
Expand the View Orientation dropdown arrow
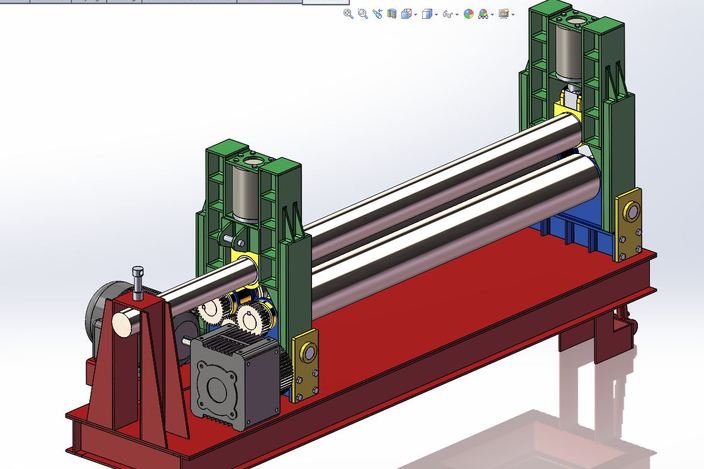[415, 14]
